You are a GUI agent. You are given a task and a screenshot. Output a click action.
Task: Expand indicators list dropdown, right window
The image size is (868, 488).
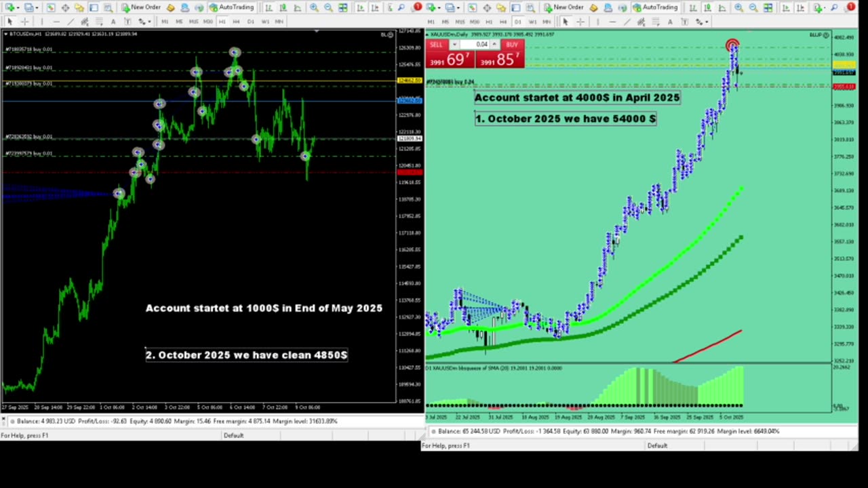[825, 7]
